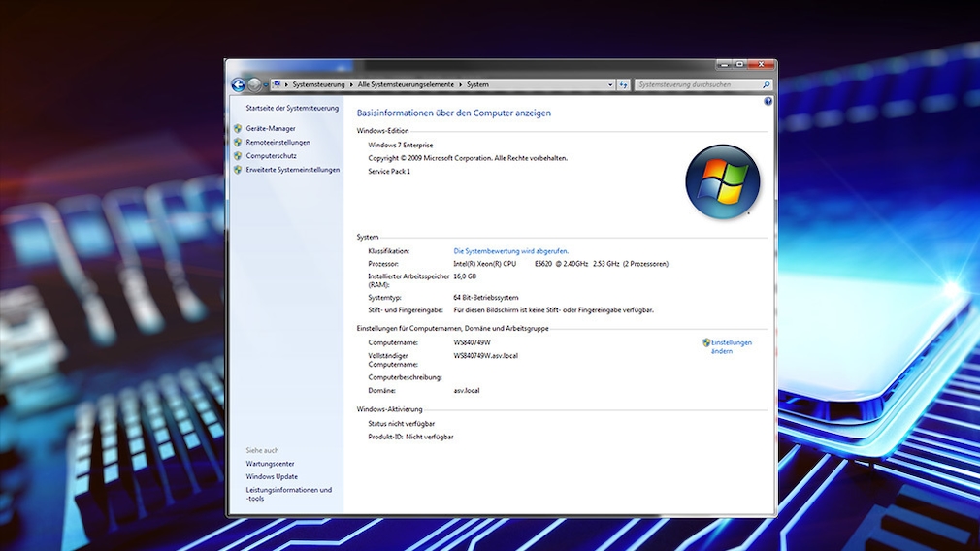
Task: Select Alle Systemsteuerungselemente breadcrumb
Action: (x=407, y=85)
